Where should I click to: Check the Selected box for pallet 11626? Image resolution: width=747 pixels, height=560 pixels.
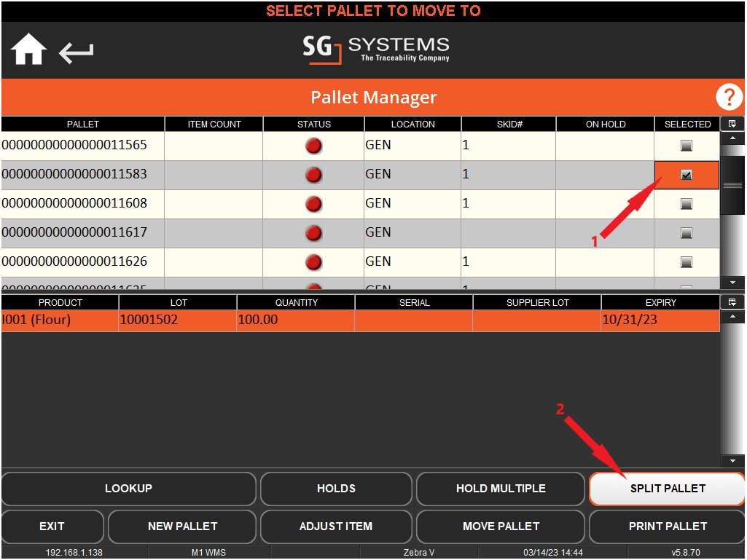(686, 262)
